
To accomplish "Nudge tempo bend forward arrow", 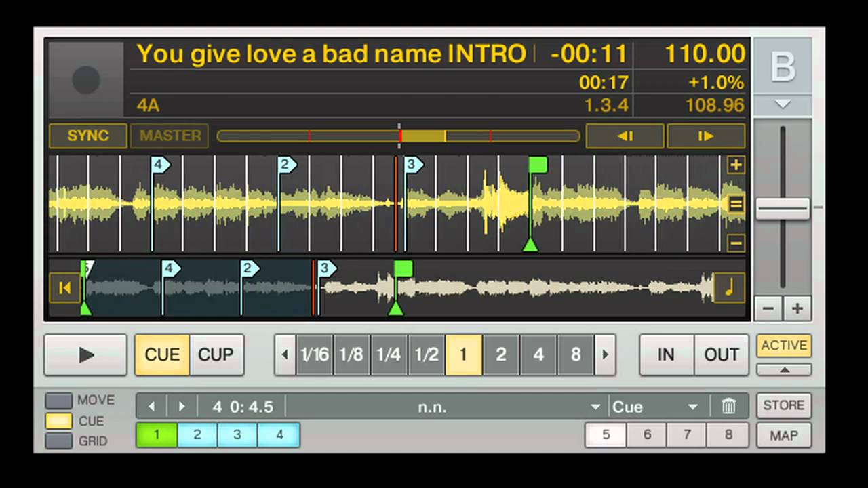I will pos(706,136).
